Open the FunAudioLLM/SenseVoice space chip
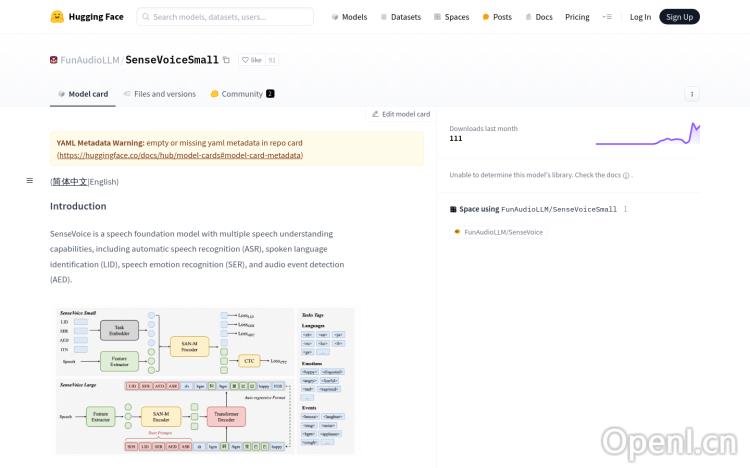750x468 pixels. tap(498, 231)
